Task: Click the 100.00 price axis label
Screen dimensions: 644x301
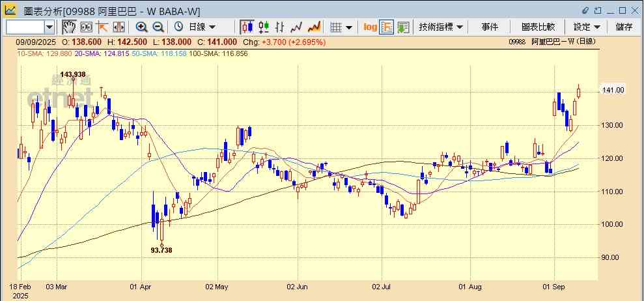Action: pos(613,225)
